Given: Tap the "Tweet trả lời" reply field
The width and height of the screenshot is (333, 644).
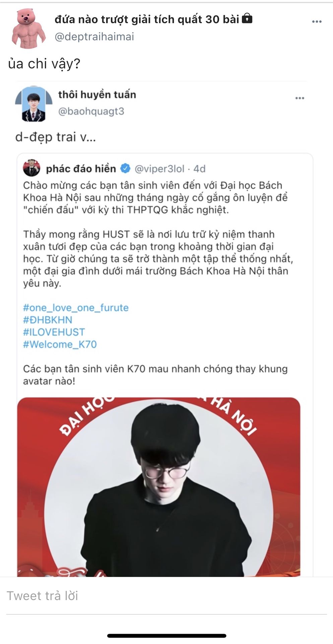Looking at the screenshot, I should 166,596.
